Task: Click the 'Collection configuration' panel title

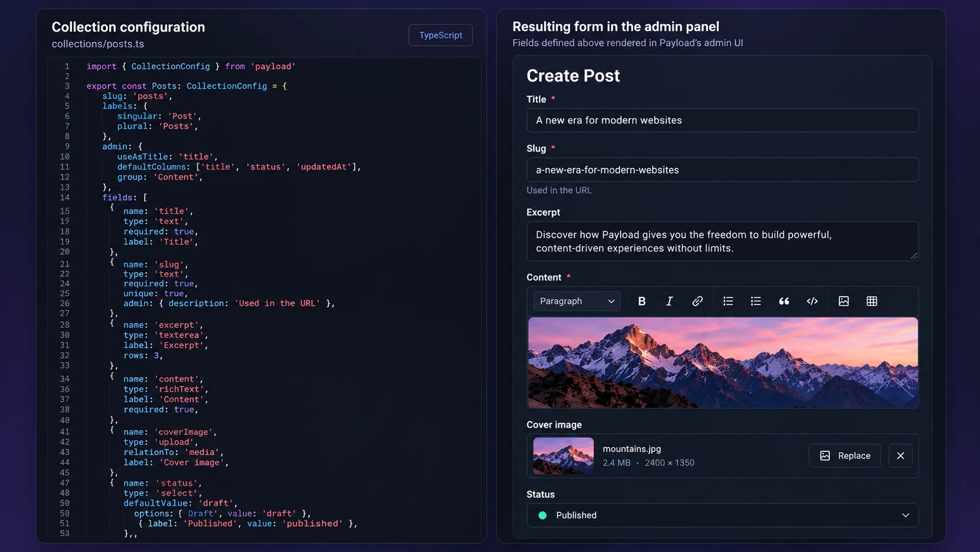Action: pyautogui.click(x=128, y=27)
